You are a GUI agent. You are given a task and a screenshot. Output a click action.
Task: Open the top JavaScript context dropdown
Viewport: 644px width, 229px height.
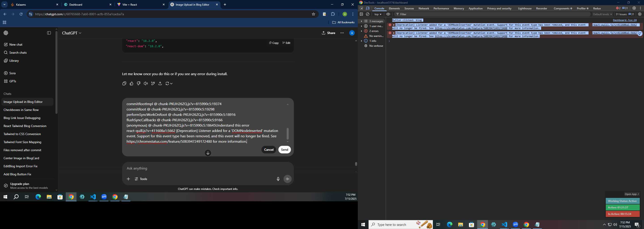pos(378,14)
